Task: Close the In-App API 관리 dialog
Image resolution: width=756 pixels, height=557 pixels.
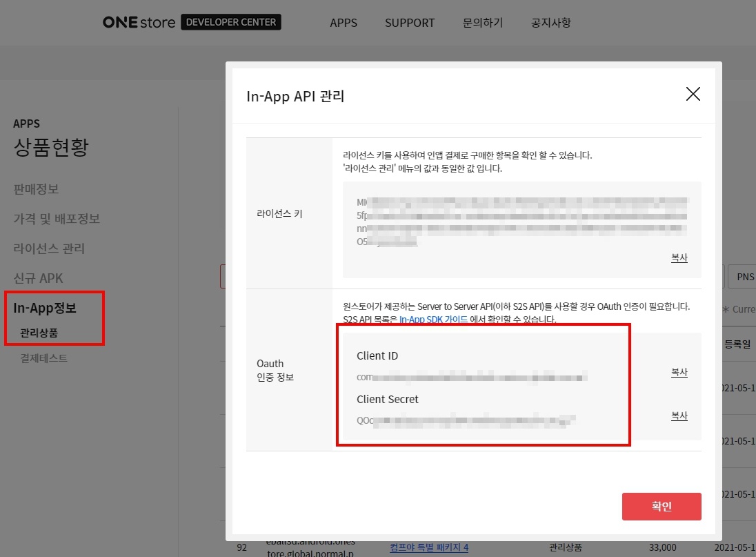Action: 693,95
